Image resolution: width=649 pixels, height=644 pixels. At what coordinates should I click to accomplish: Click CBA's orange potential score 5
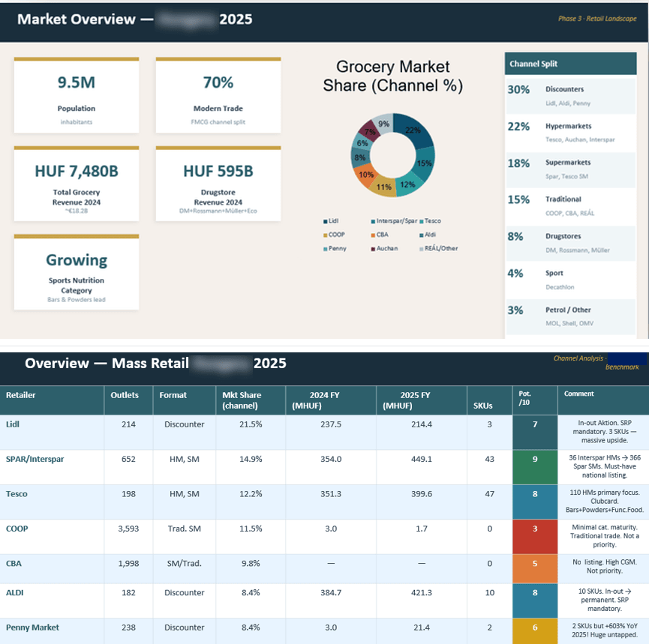pyautogui.click(x=535, y=569)
